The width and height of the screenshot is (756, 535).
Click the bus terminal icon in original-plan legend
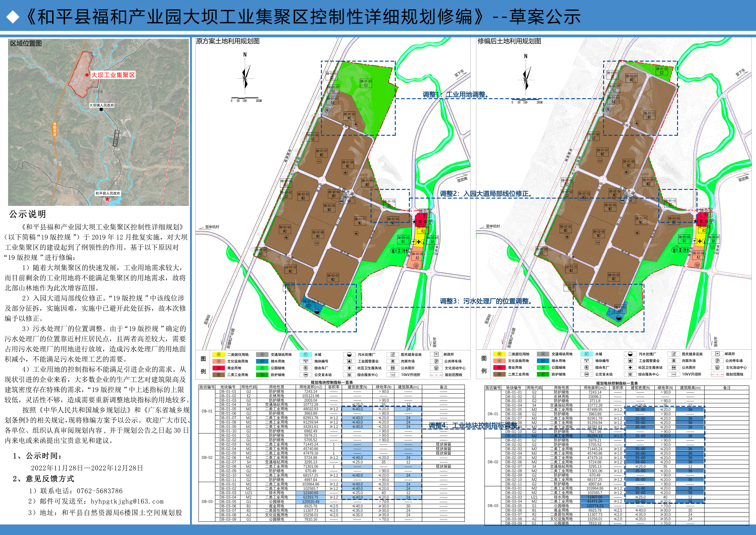click(306, 375)
